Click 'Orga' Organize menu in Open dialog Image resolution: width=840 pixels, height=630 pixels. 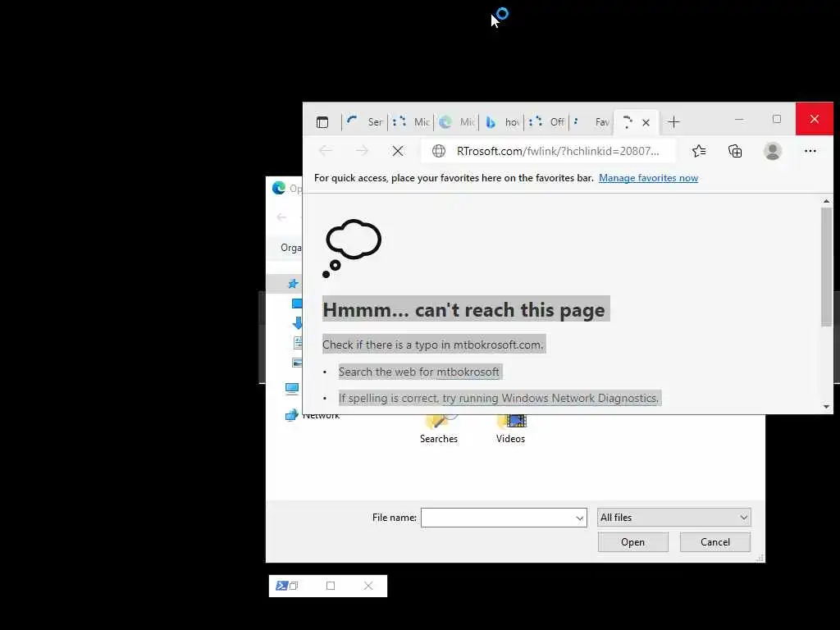(291, 248)
